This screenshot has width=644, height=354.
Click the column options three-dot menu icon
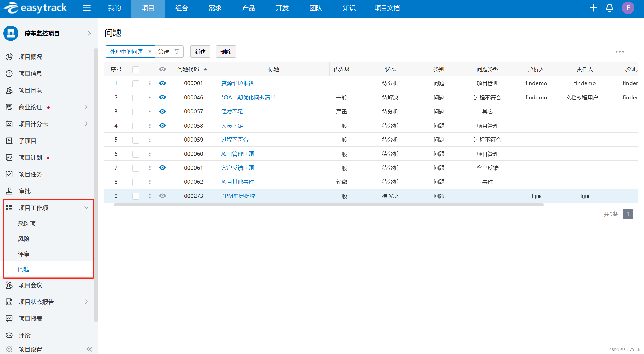point(620,51)
